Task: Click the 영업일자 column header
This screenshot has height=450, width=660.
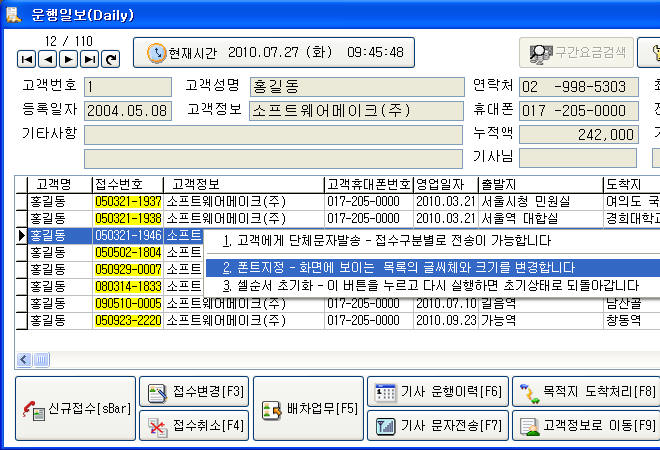Action: (445, 184)
